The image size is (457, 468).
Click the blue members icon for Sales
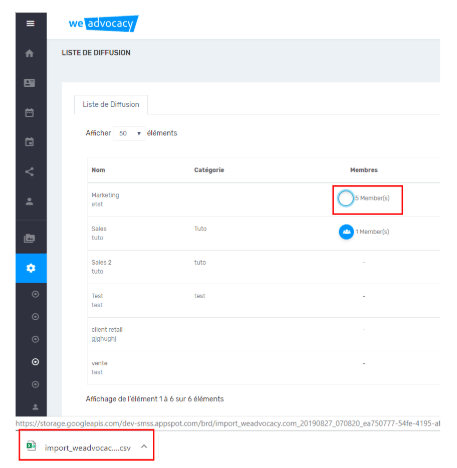(346, 232)
